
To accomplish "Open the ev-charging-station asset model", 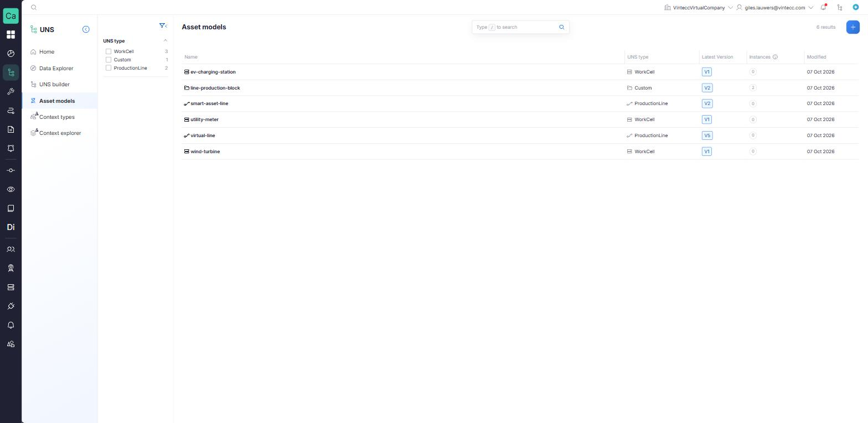I will pos(213,72).
